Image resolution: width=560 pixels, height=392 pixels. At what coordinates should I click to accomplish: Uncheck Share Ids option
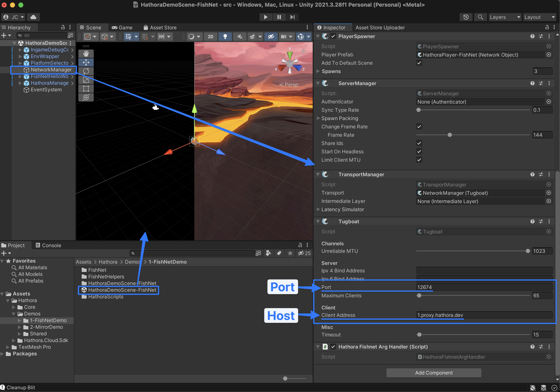click(x=419, y=143)
